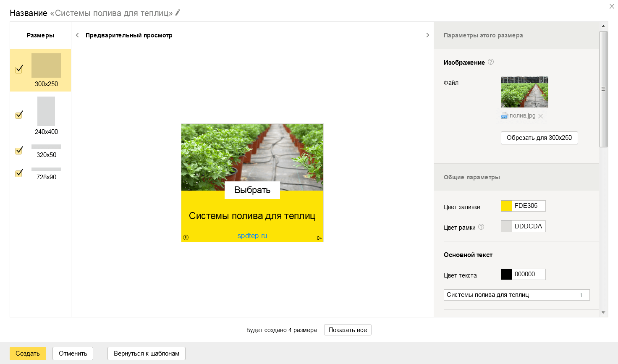Click the pencil icon to edit title
The image size is (618, 364).
[178, 13]
